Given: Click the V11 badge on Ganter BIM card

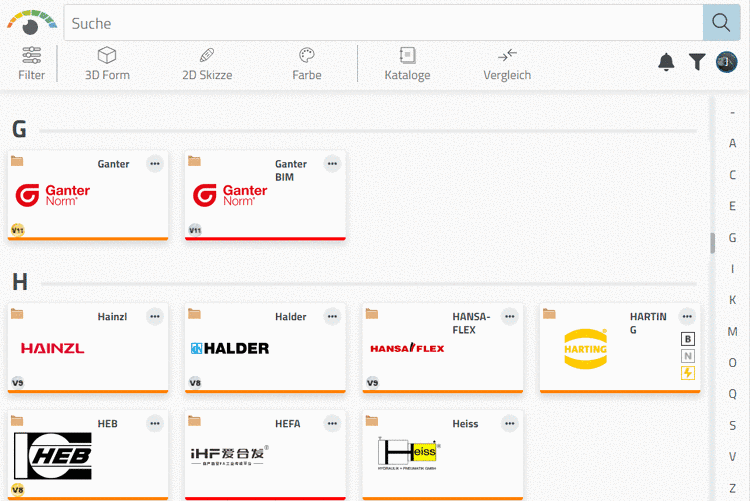Looking at the screenshot, I should tap(195, 230).
